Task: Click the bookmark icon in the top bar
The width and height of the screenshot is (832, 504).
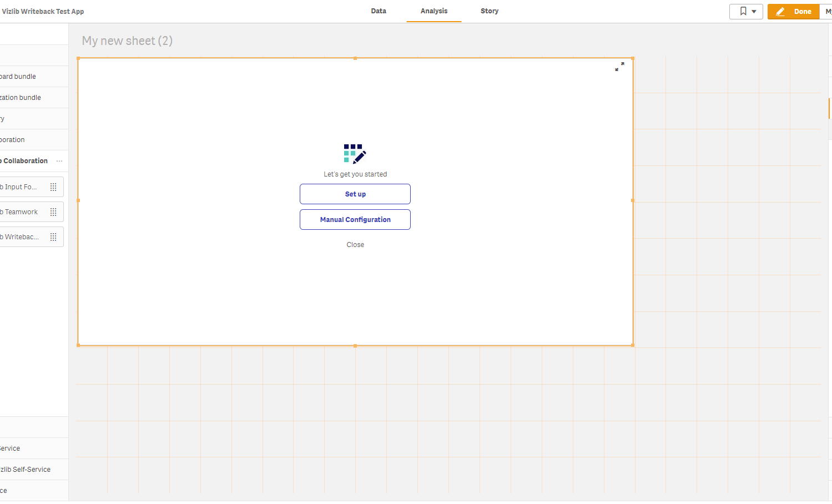Action: [x=743, y=11]
